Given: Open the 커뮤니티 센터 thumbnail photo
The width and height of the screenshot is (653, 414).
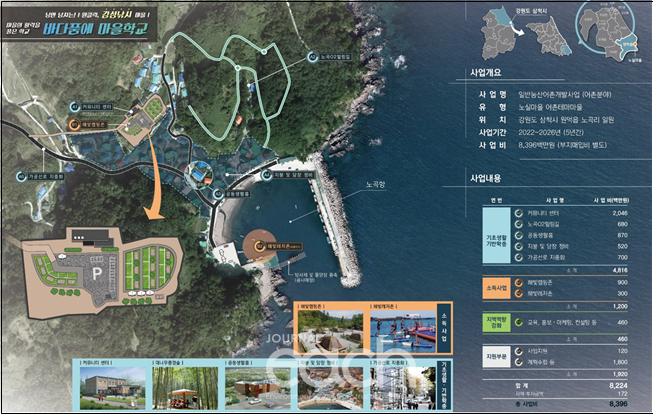Looking at the screenshot, I should [108, 383].
